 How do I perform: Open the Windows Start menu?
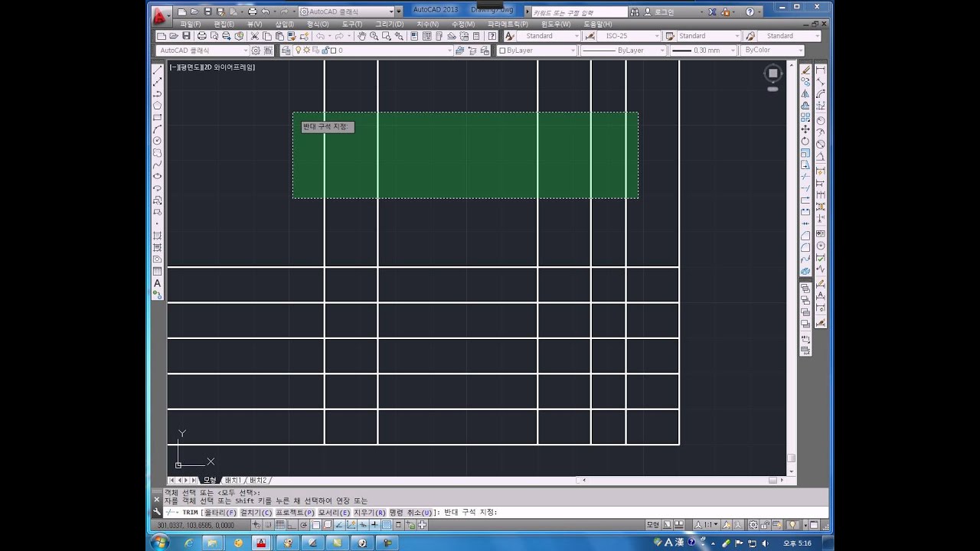tap(160, 543)
